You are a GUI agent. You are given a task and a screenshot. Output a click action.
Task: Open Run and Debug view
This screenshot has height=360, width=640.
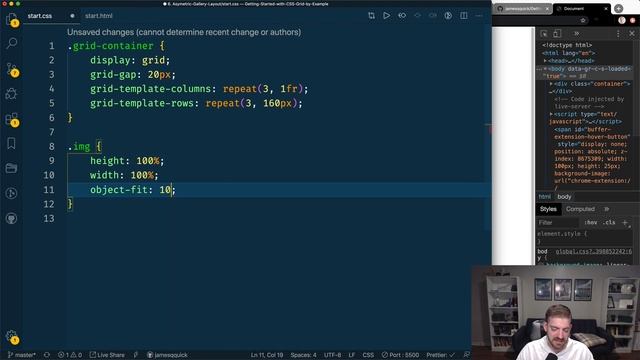coord(11,94)
